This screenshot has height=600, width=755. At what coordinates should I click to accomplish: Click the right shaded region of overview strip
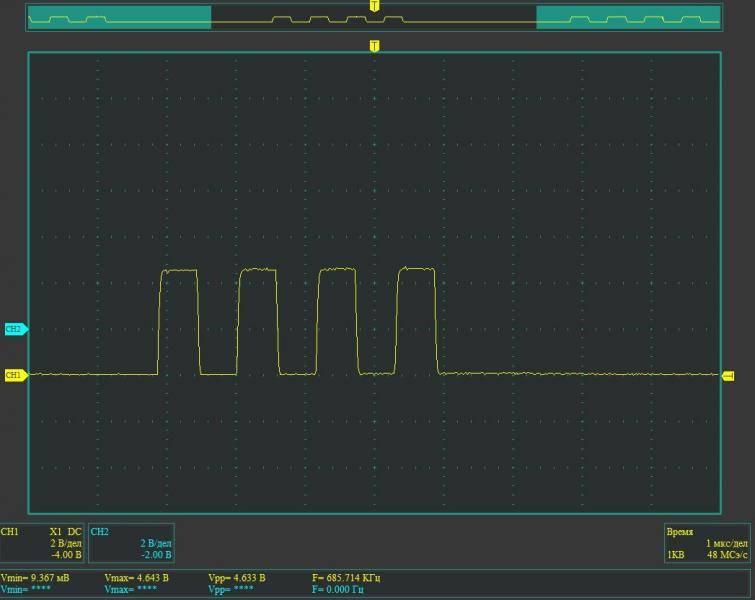tap(628, 17)
